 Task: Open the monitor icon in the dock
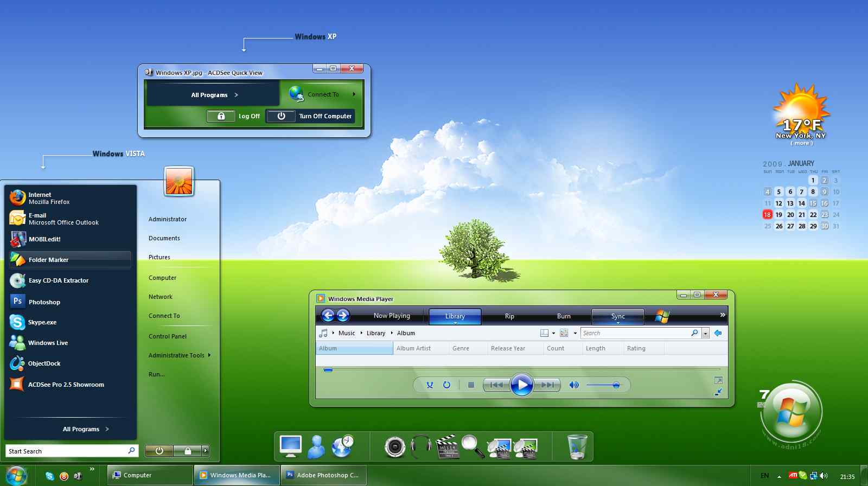tap(291, 446)
